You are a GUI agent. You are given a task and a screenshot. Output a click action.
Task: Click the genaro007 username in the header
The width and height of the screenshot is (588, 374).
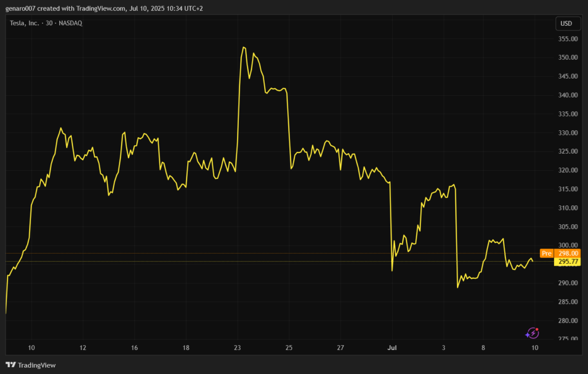click(x=21, y=9)
